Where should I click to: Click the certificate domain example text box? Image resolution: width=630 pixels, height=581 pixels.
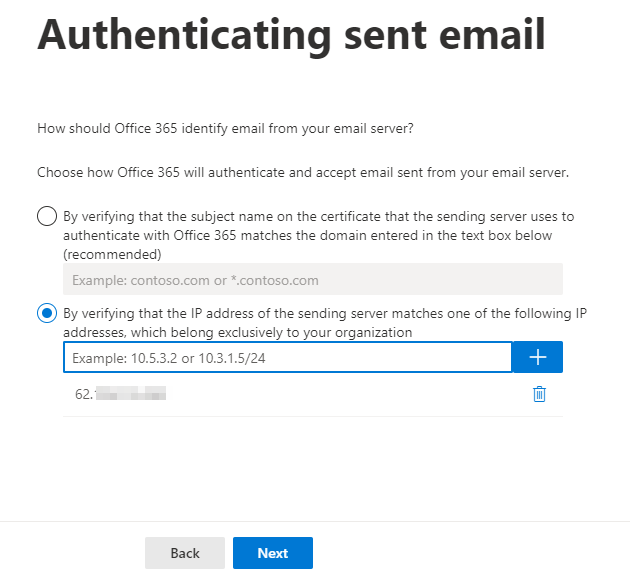[x=312, y=279]
